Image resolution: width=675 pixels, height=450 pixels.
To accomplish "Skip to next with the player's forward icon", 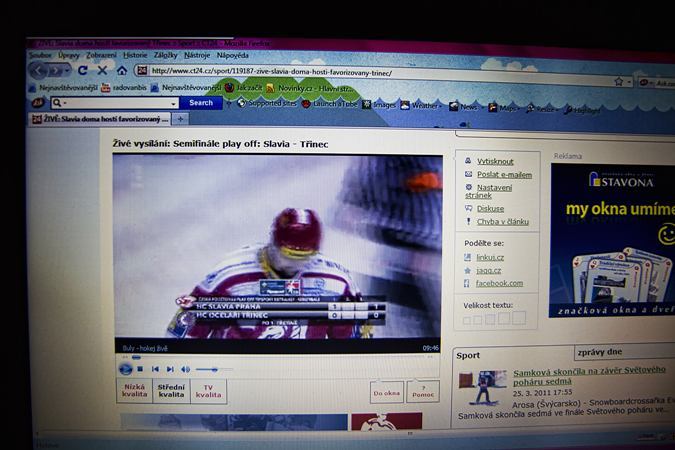I will (170, 369).
